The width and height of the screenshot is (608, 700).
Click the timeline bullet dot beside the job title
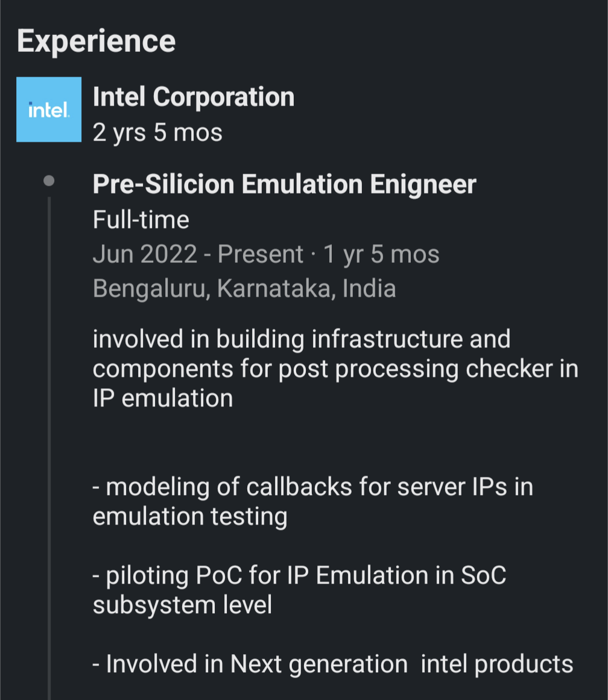(x=49, y=181)
